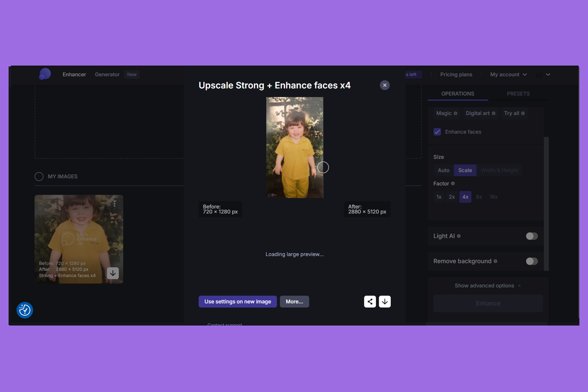The height and width of the screenshot is (392, 588).
Task: Turn on the Light AI toggle
Action: point(531,236)
